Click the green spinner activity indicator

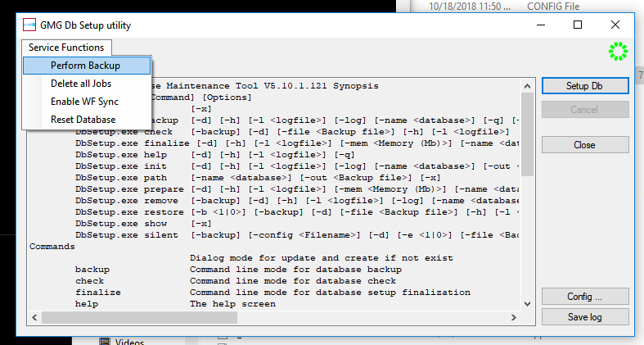coord(618,52)
